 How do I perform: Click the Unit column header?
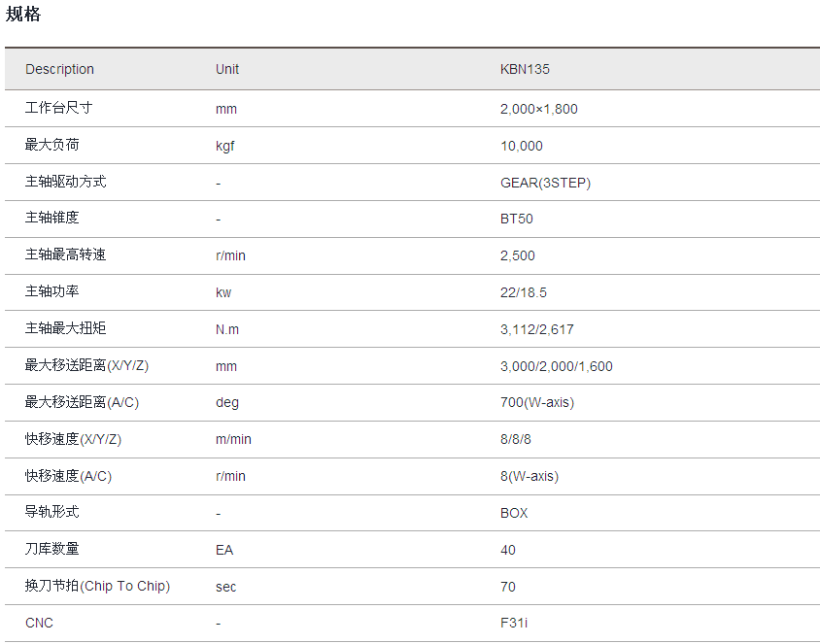(x=226, y=69)
